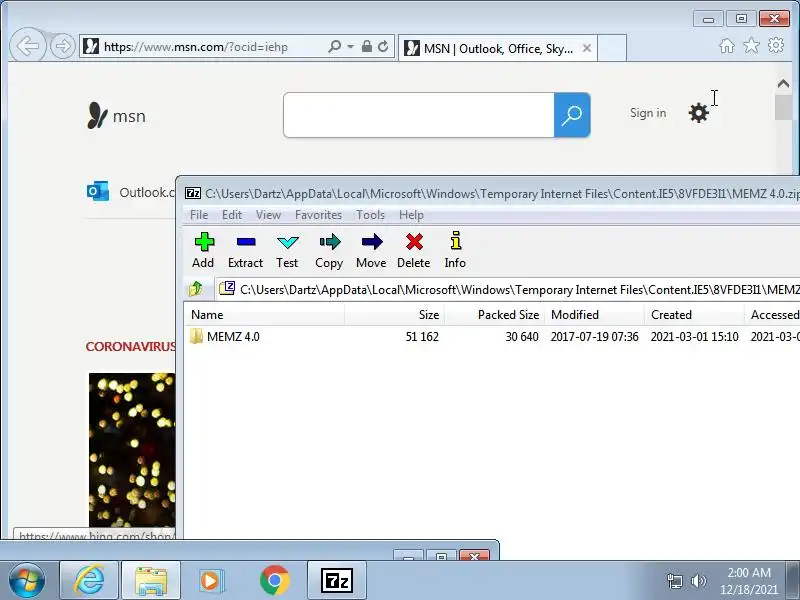
Task: Open the Info toolbar icon
Action: click(x=455, y=250)
